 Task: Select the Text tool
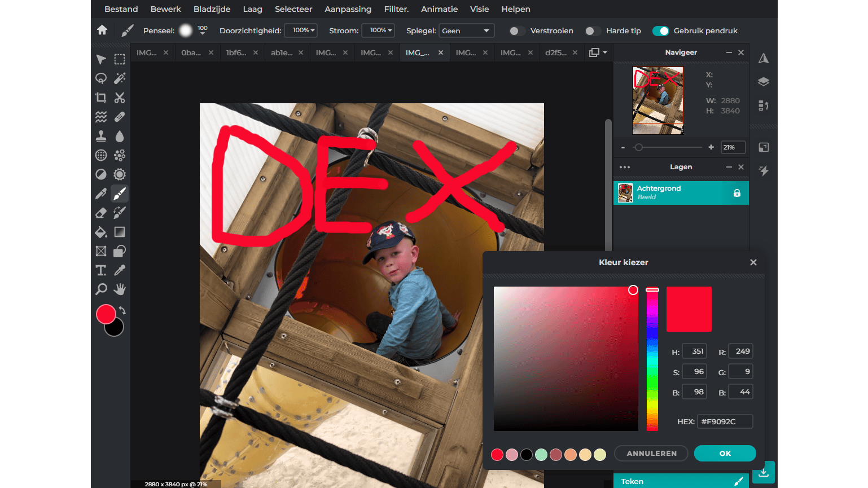tap(101, 270)
